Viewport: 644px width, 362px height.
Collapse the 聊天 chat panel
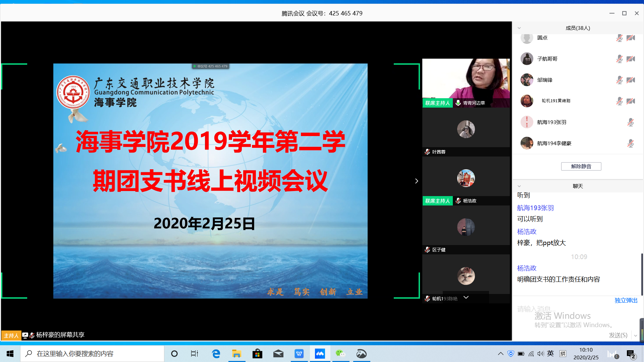(519, 186)
